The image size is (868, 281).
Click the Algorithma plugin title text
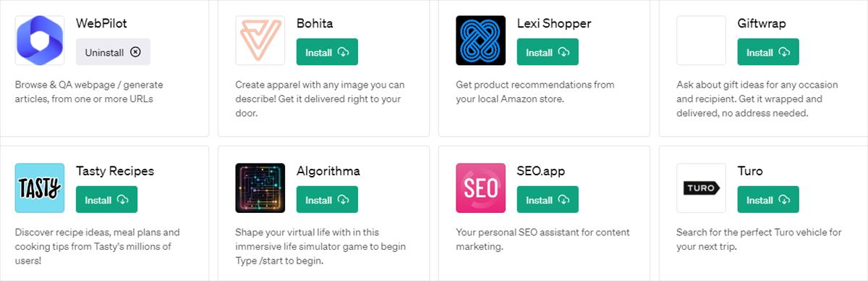(x=328, y=172)
